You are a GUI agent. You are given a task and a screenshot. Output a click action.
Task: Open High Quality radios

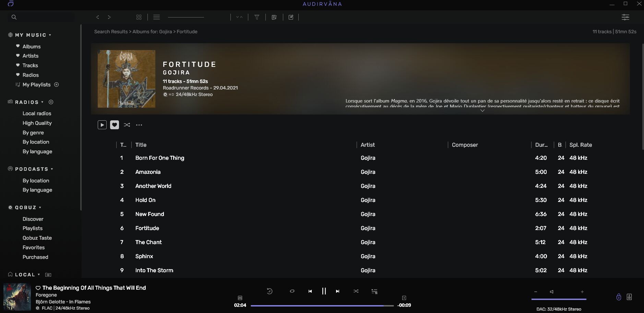(37, 123)
